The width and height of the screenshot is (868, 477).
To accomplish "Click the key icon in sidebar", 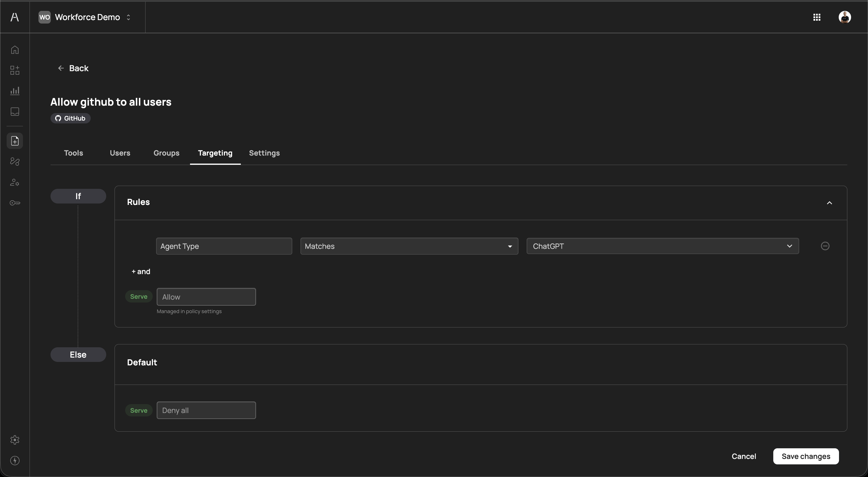I will point(15,203).
